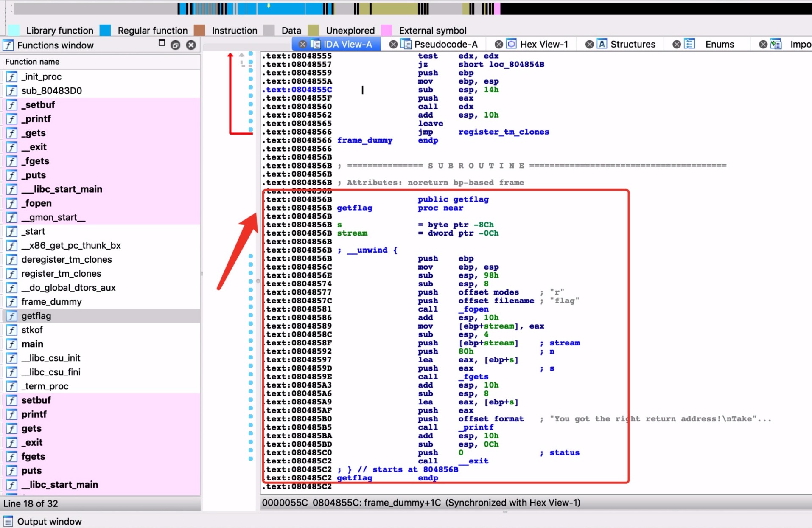
Task: Click the External symbol pink color swatch
Action: coord(386,30)
